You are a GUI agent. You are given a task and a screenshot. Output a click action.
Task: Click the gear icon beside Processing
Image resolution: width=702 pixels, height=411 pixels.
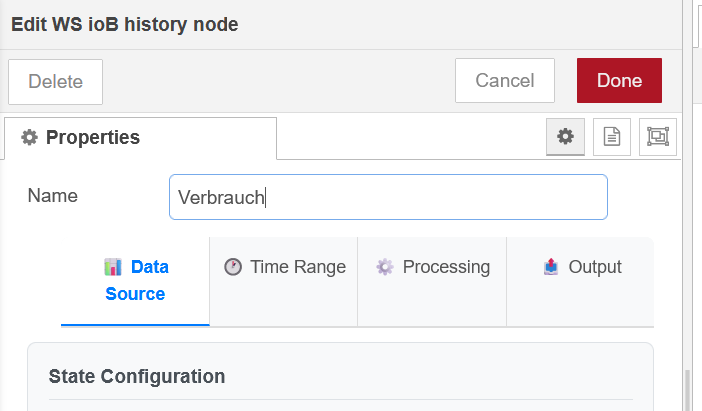385,267
